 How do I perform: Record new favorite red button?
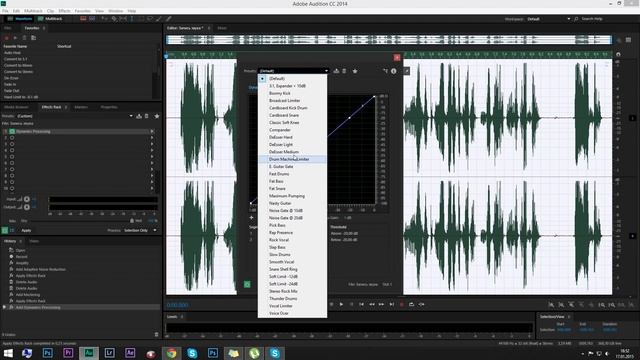click(x=7, y=38)
